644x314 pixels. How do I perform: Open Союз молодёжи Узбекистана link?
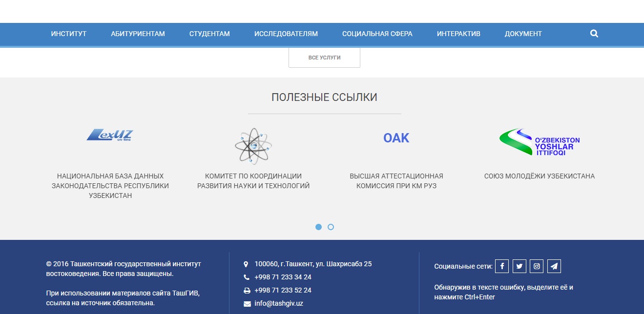[x=540, y=176]
